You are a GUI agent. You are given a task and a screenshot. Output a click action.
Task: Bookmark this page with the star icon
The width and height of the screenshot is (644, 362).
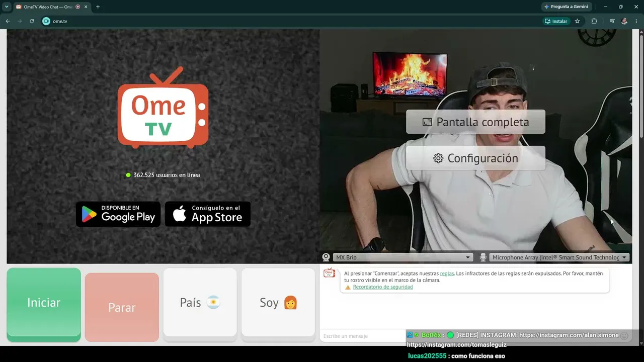[577, 21]
